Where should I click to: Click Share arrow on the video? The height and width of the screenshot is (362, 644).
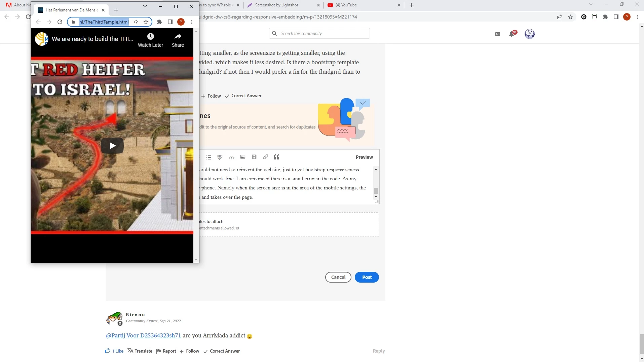[178, 36]
